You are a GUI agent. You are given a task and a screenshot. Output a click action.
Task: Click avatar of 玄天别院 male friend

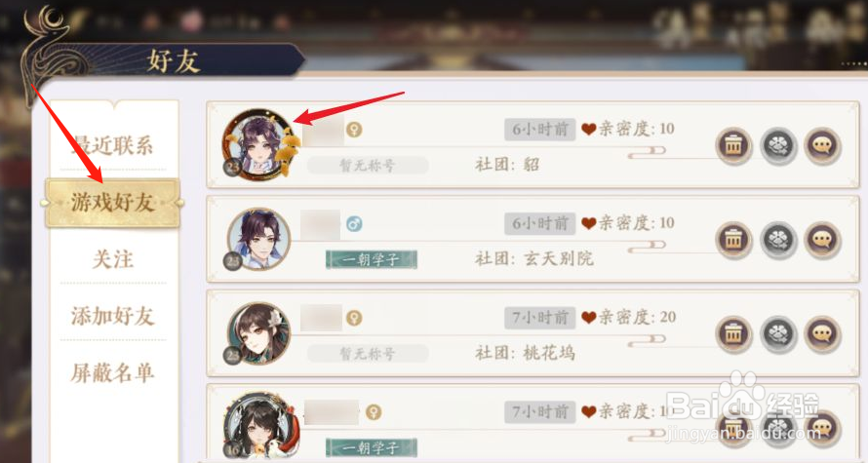[258, 239]
